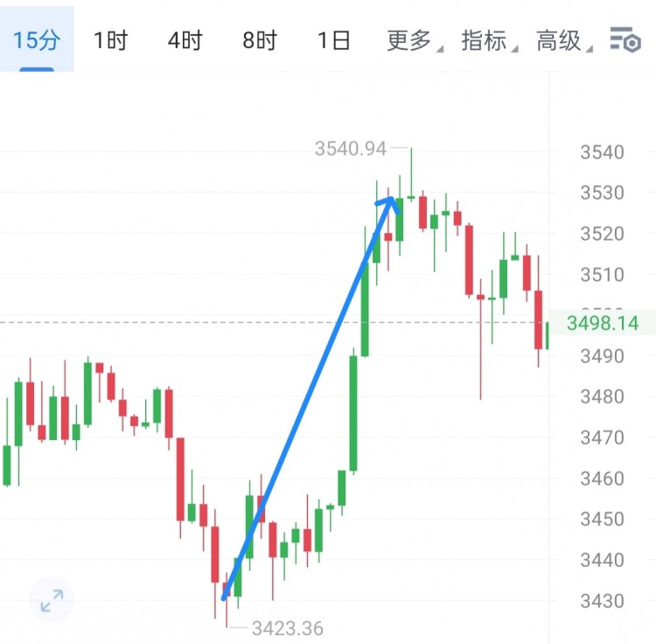Viewport: 656px width, 644px height.
Task: Switch chart to 4时 interval
Action: pos(185,40)
